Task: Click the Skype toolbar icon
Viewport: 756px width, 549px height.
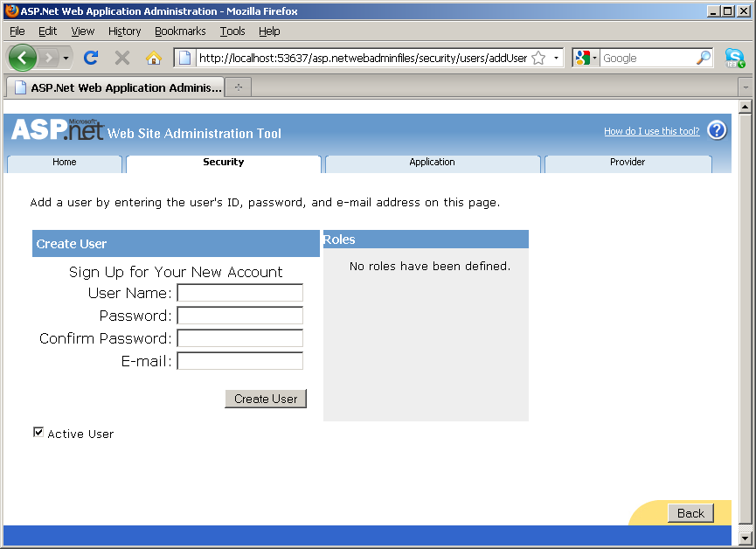Action: (x=735, y=58)
